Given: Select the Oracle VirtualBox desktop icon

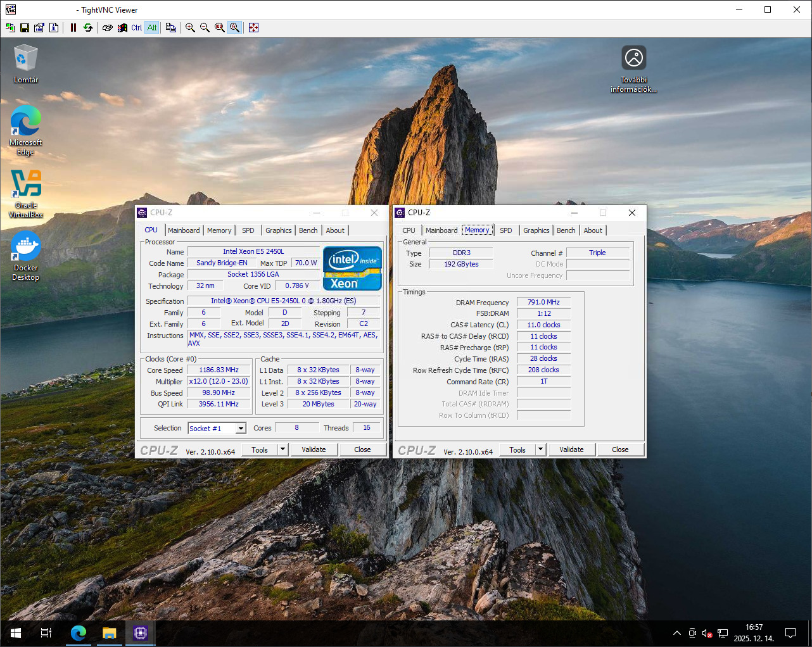Looking at the screenshot, I should pyautogui.click(x=26, y=193).
